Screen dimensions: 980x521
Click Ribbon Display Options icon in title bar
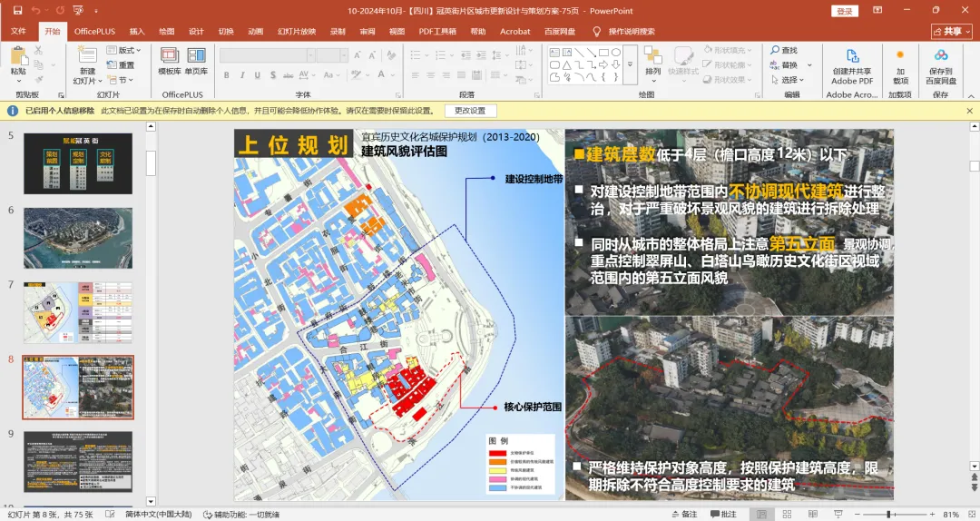coord(877,11)
